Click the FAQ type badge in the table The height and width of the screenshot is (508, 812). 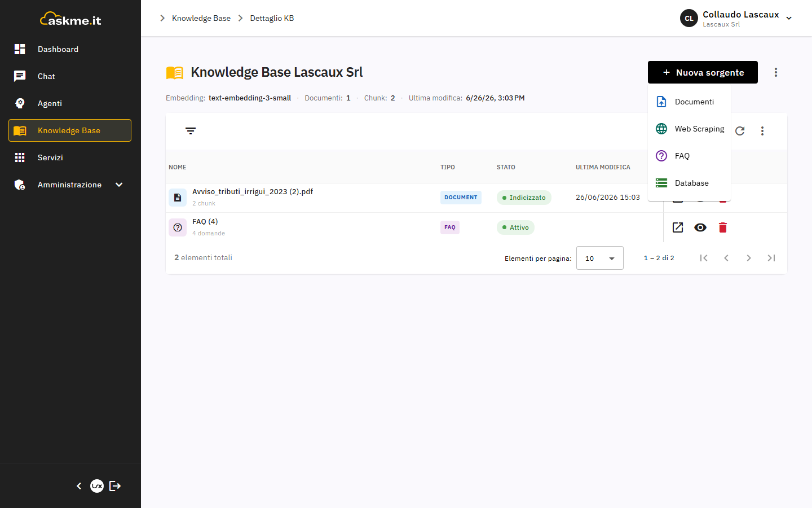[450, 227]
